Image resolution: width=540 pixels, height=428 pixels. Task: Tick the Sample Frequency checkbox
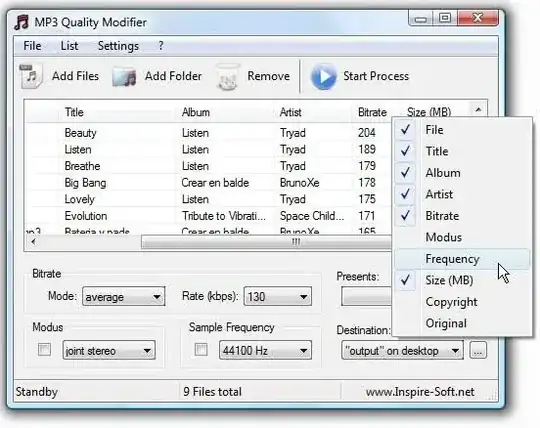click(201, 350)
